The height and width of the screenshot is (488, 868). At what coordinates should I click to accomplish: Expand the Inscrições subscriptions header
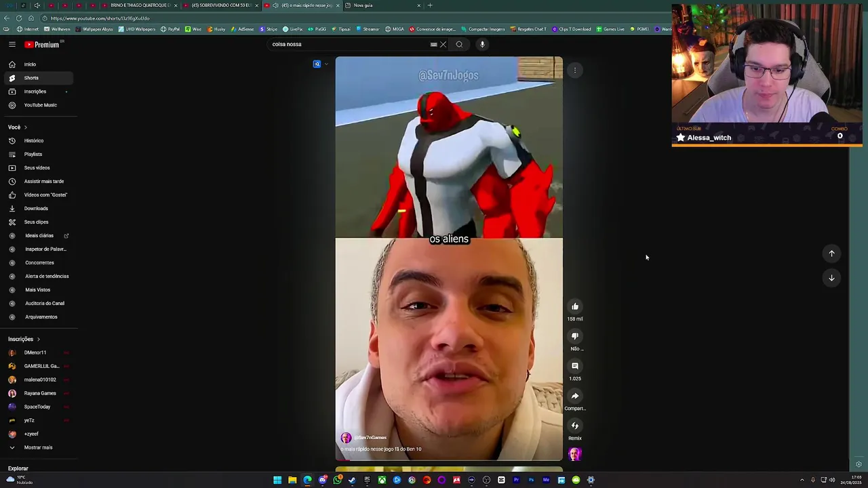coord(24,339)
